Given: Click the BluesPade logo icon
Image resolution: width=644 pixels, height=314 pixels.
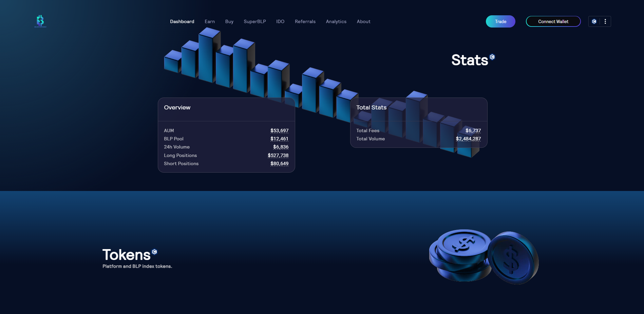Looking at the screenshot, I should [x=40, y=21].
